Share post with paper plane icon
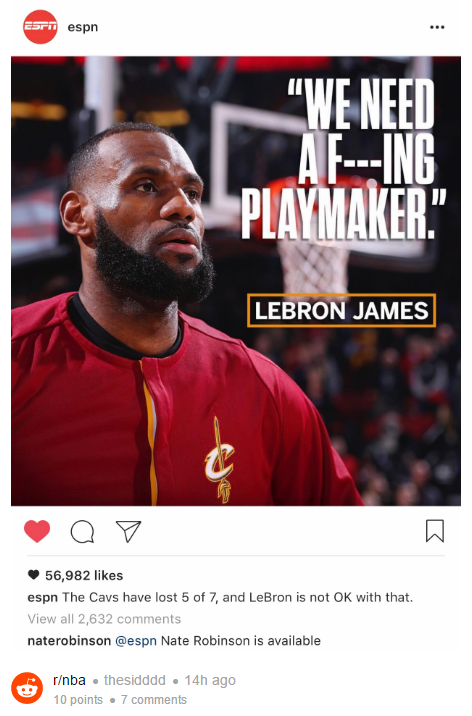The image size is (472, 716). [128, 531]
